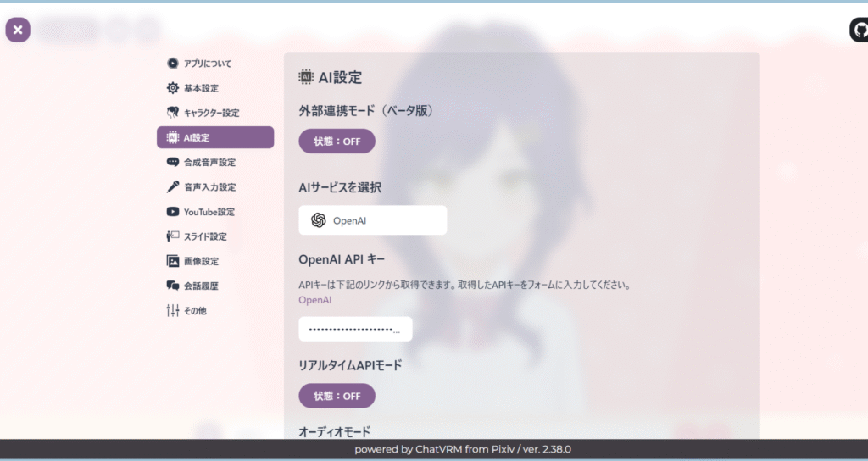The image size is (868, 461).
Task: Click the OpenAI API key input field
Action: [355, 329]
